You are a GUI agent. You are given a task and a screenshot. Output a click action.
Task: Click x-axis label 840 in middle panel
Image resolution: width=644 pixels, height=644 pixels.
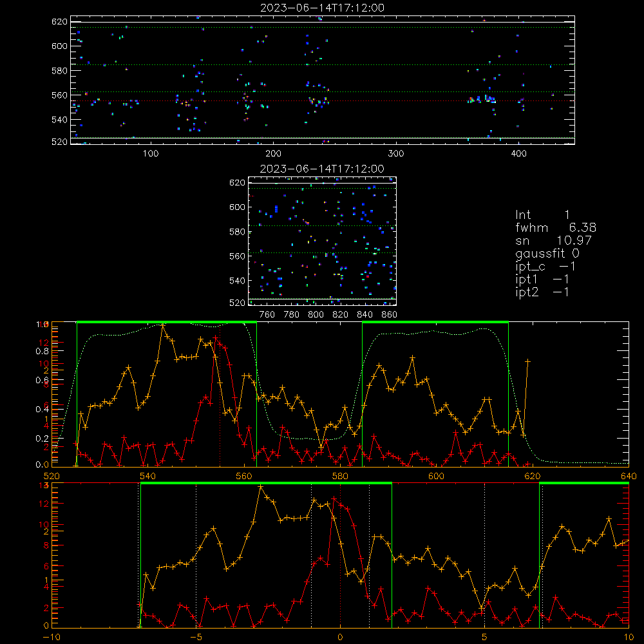365,315
